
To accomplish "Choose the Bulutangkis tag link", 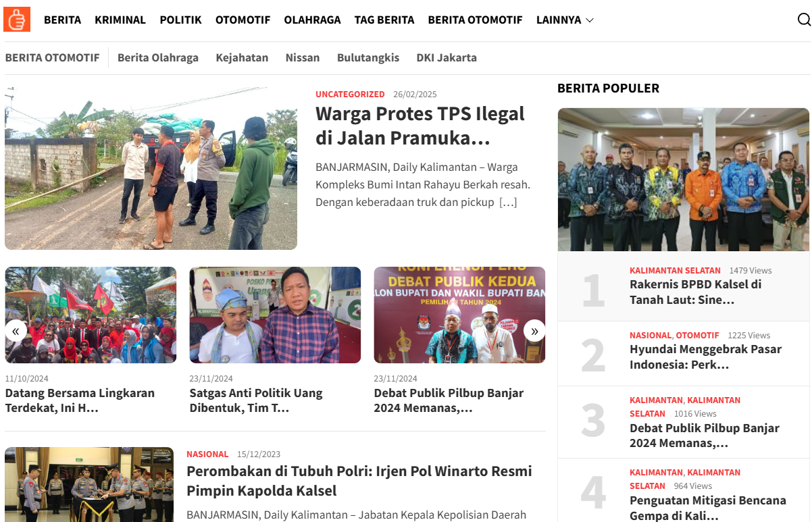I will pyautogui.click(x=368, y=57).
